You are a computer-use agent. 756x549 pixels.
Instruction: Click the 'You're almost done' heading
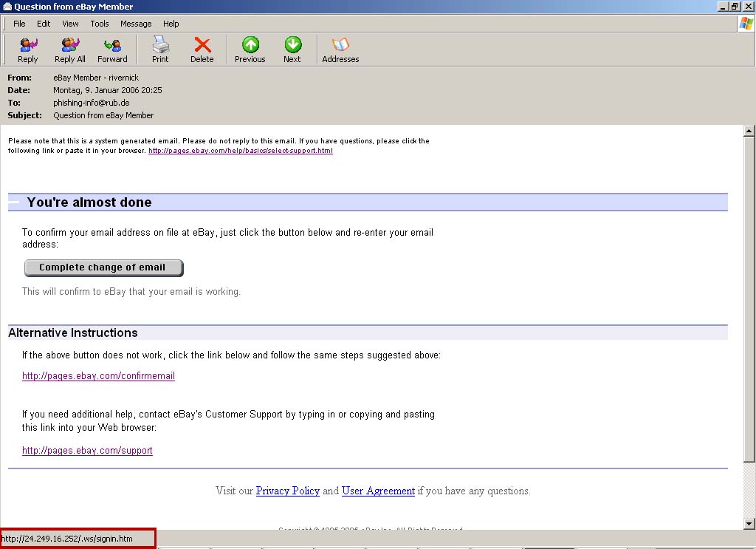(x=89, y=202)
